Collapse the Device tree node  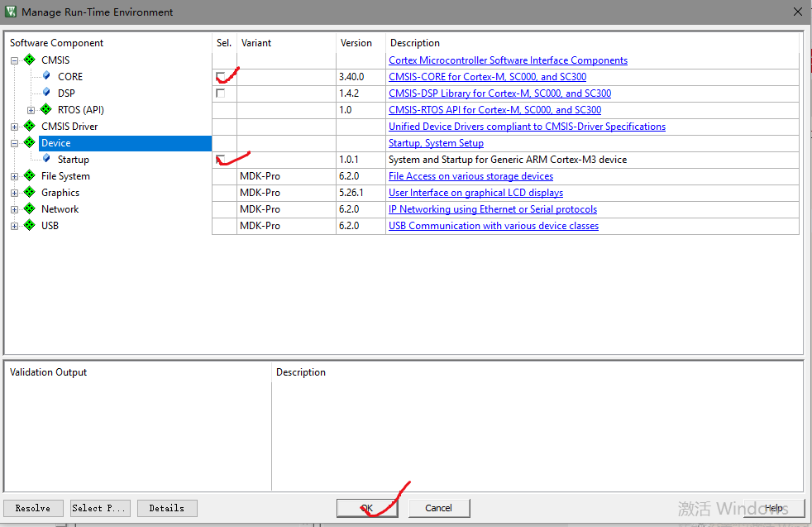[x=15, y=143]
